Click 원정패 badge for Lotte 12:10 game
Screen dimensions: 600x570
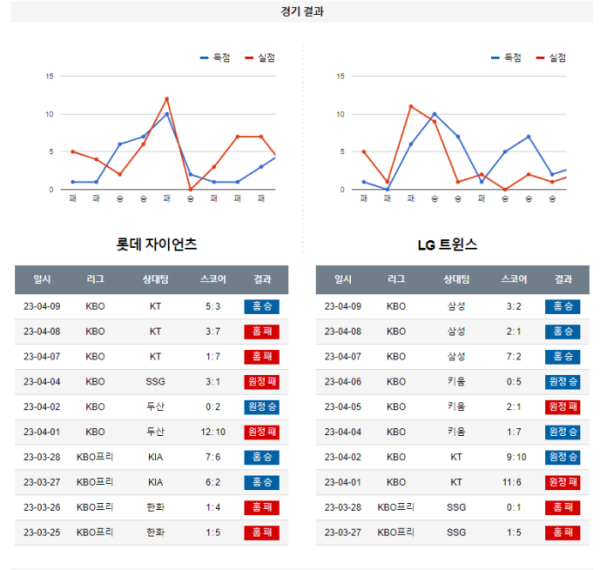point(262,432)
